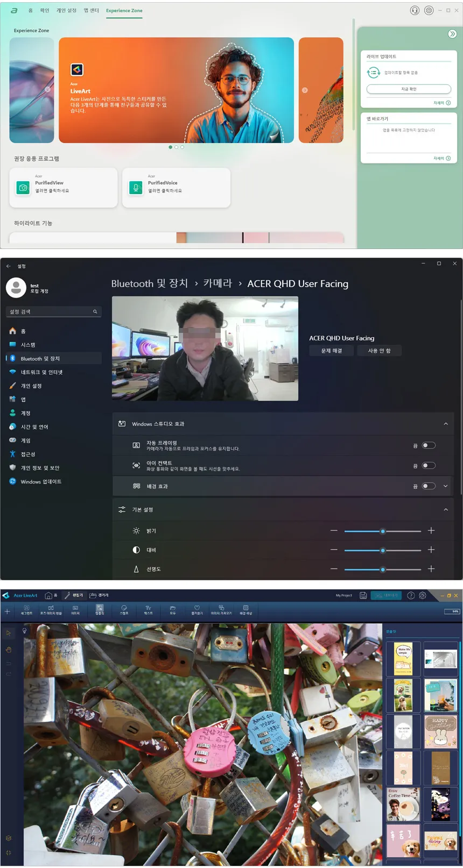Collapse the 기본 설정 section chevron

click(446, 509)
